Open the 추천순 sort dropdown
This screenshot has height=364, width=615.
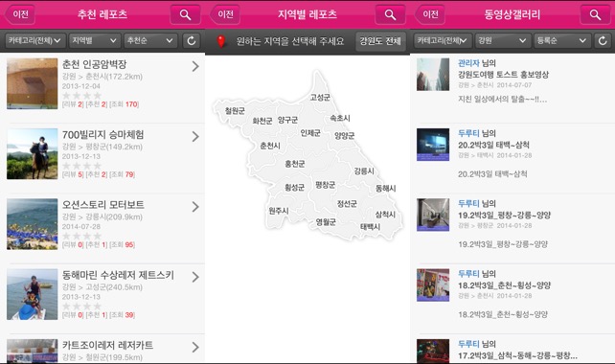[150, 40]
